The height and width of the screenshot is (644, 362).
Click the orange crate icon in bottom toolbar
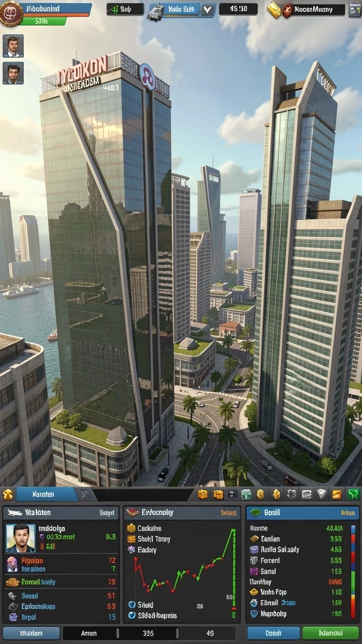[x=218, y=494]
